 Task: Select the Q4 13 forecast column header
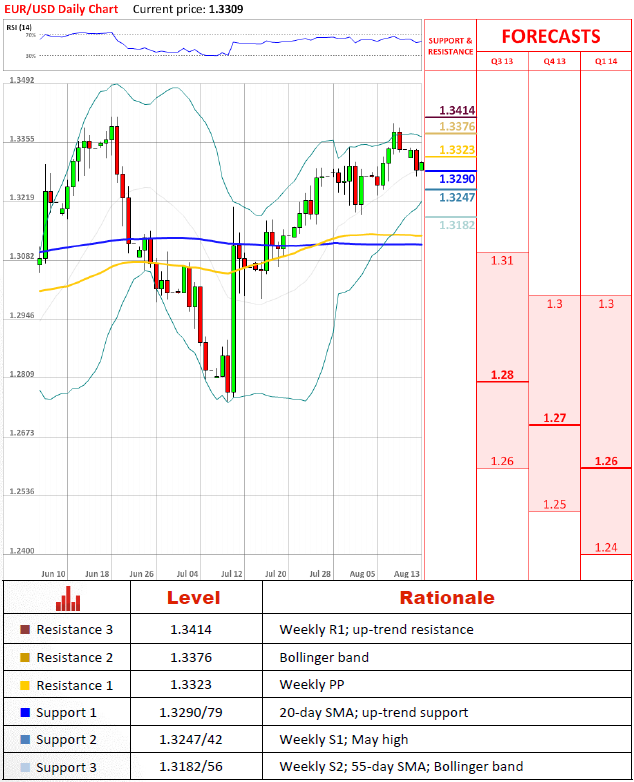point(554,61)
